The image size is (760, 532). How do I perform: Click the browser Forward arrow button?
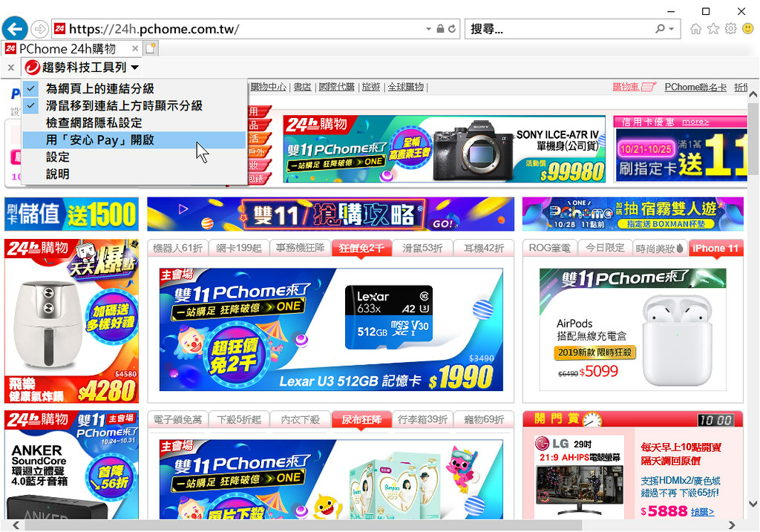[39, 29]
